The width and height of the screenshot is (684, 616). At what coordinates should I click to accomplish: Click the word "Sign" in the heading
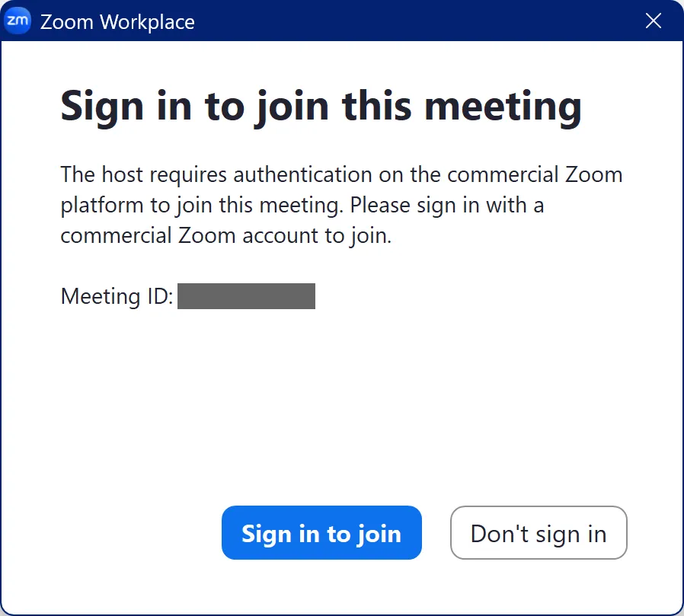pyautogui.click(x=103, y=106)
